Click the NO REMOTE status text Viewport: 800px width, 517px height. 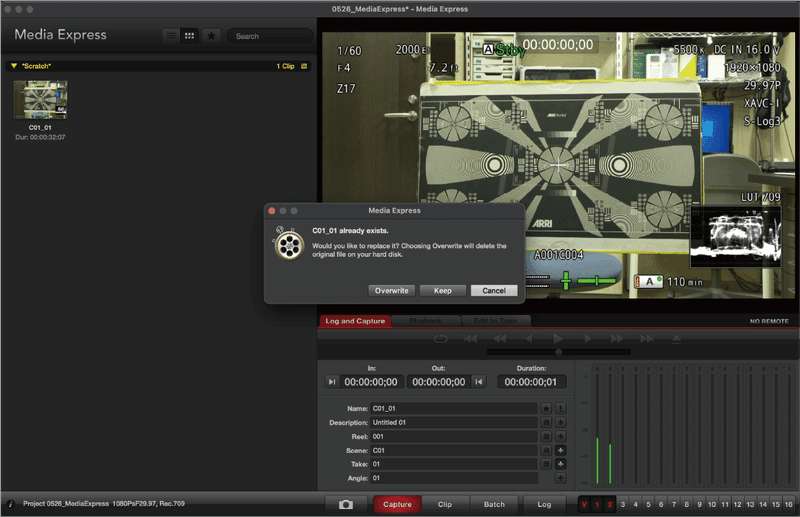(x=769, y=321)
